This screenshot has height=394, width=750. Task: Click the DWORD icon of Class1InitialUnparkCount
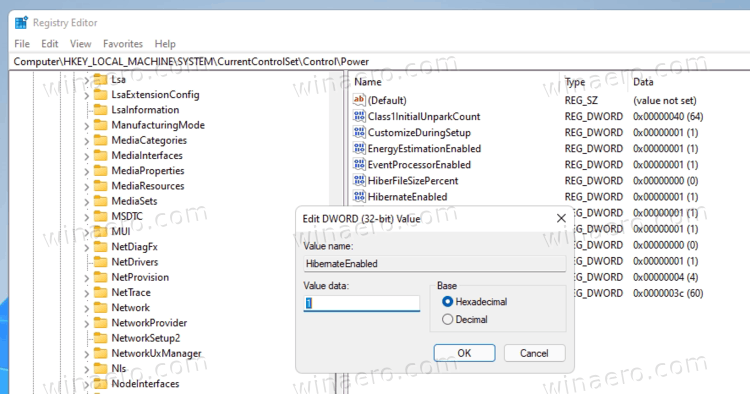[359, 116]
